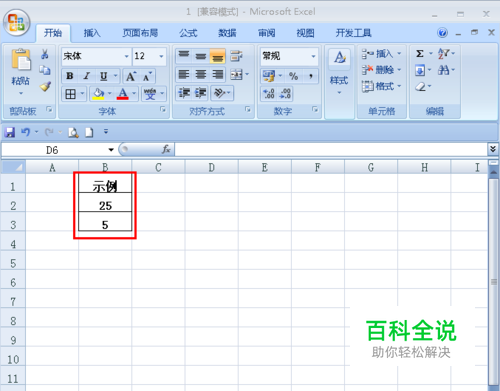Apply comma style
The image size is (500, 391).
(x=311, y=76)
